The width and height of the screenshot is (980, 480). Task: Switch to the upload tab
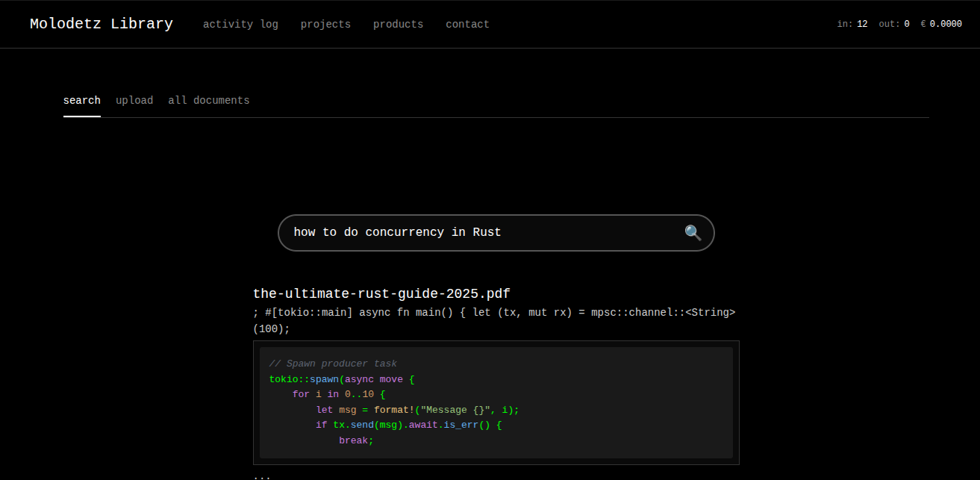click(134, 101)
